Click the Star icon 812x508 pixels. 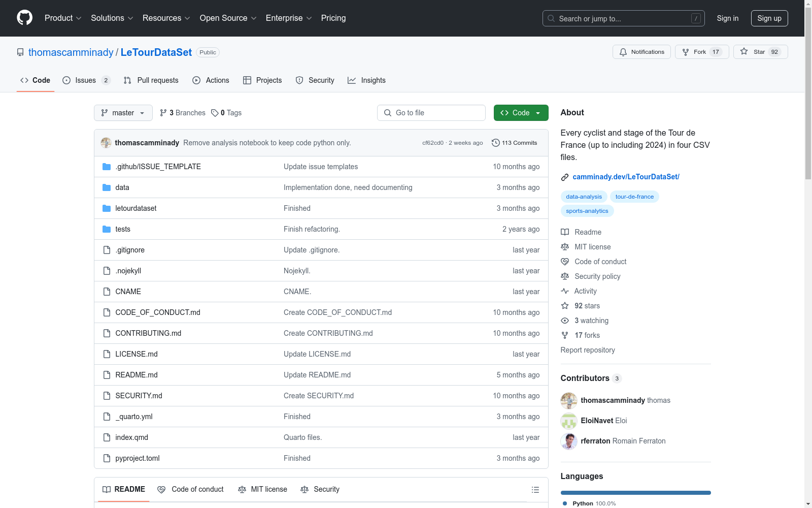pyautogui.click(x=744, y=51)
